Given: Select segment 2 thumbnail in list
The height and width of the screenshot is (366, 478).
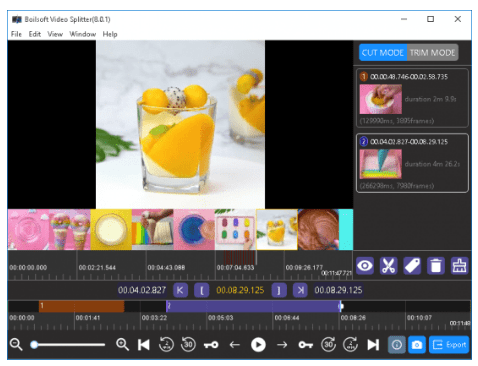Looking at the screenshot, I should (x=380, y=164).
